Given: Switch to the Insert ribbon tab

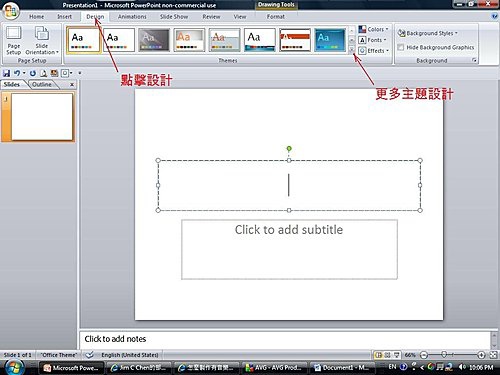Looking at the screenshot, I should (x=64, y=16).
